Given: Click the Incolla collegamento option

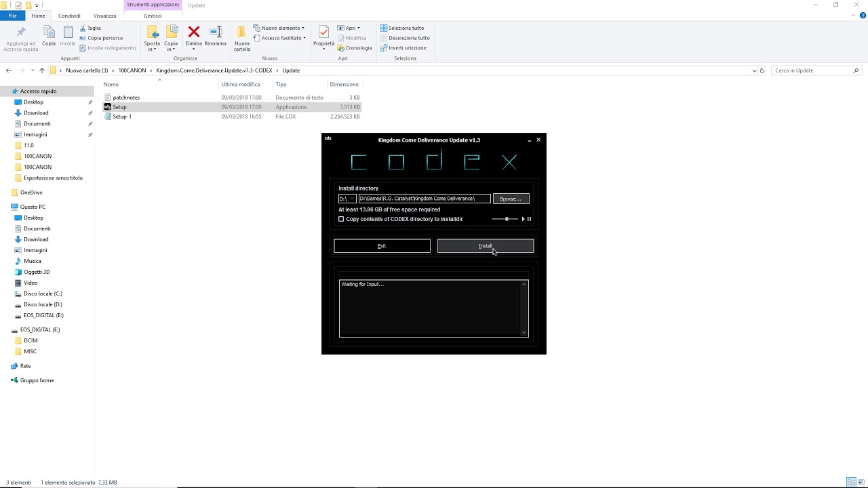Looking at the screenshot, I should 108,48.
